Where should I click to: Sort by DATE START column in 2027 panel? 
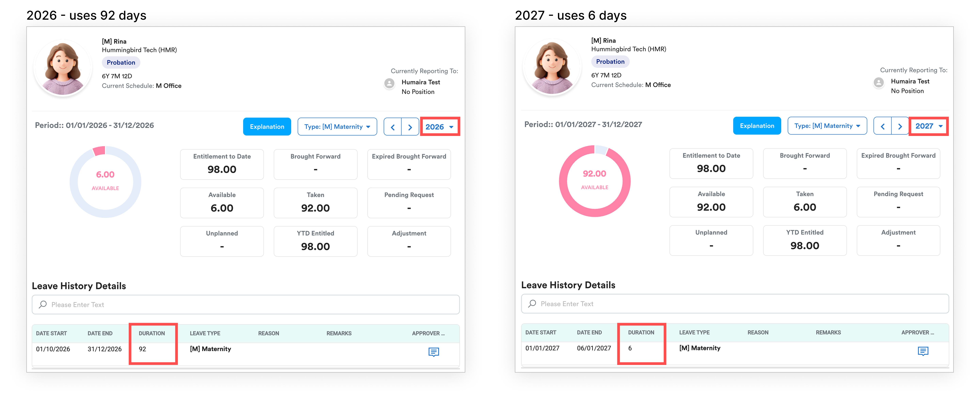[541, 333]
